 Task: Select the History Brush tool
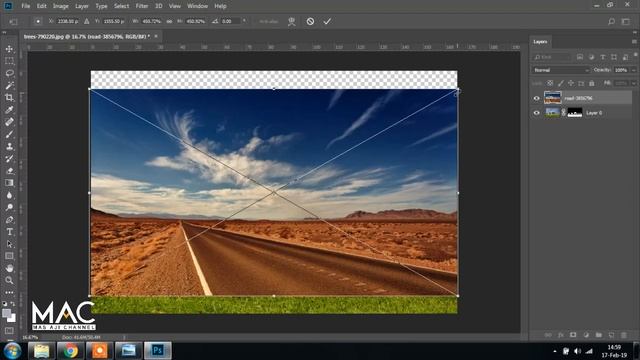tap(9, 159)
